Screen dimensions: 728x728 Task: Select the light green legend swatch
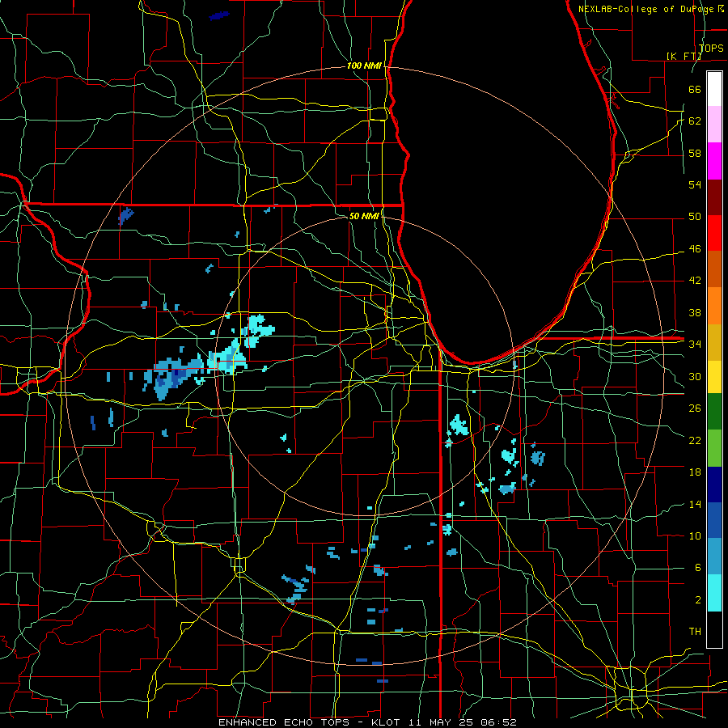click(714, 447)
